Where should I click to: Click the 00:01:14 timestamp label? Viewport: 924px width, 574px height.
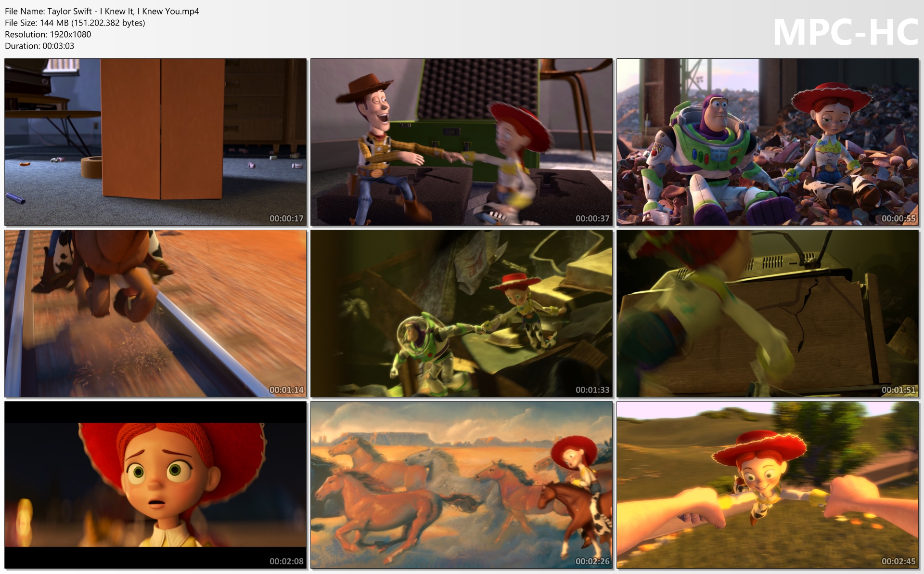(286, 390)
